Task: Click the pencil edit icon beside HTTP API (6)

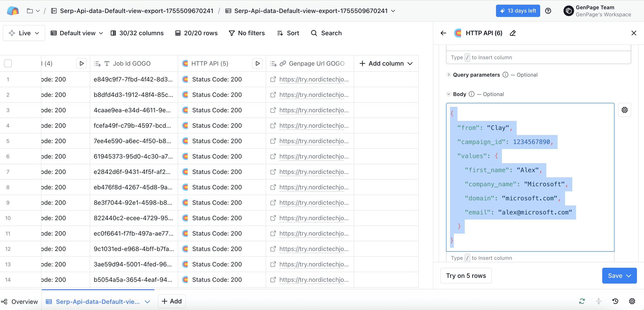Action: pyautogui.click(x=513, y=33)
